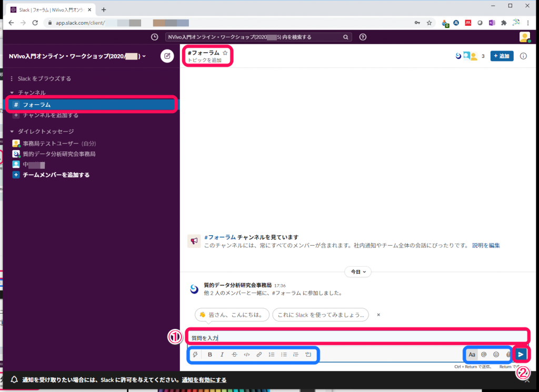Open Slack help question mark

(x=363, y=37)
